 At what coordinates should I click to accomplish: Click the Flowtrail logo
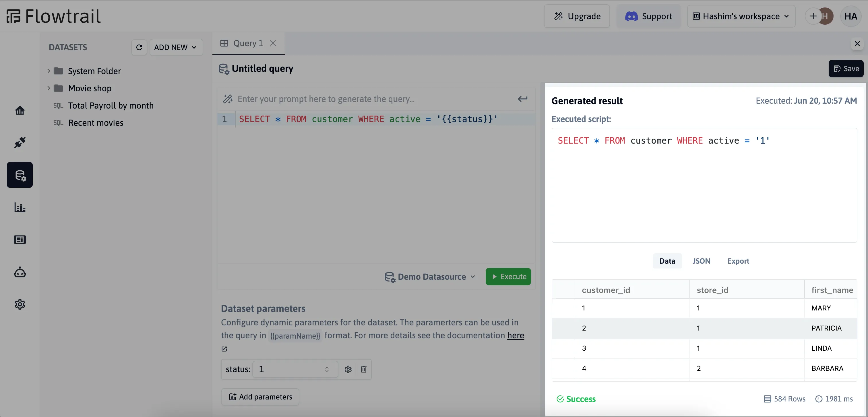pos(53,16)
